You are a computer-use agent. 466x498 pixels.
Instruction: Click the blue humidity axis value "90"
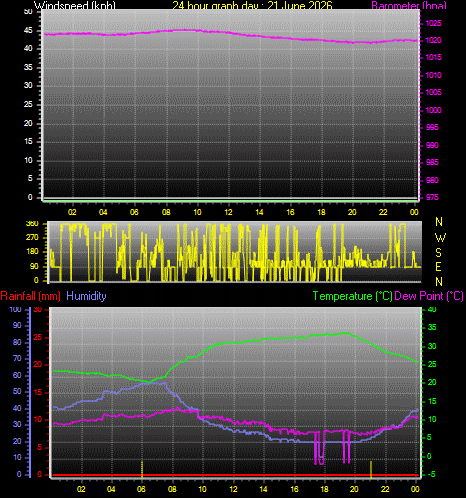pos(17,326)
